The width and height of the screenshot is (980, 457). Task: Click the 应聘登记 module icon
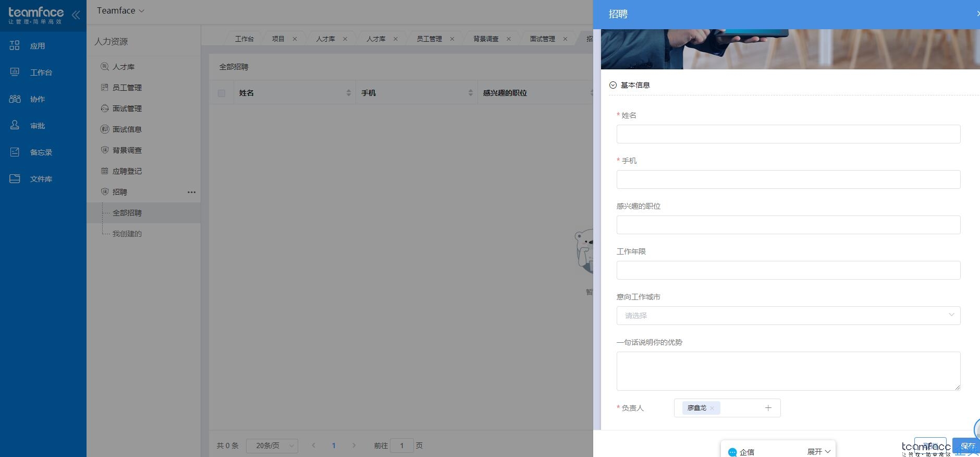point(104,171)
